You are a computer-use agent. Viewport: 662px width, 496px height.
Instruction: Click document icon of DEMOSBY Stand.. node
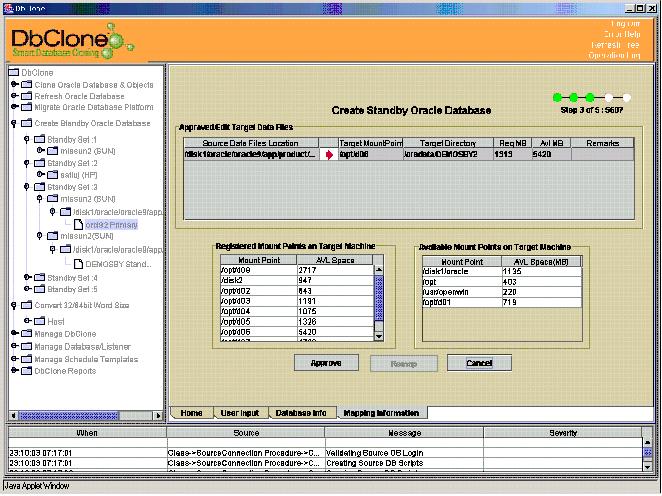[78, 264]
